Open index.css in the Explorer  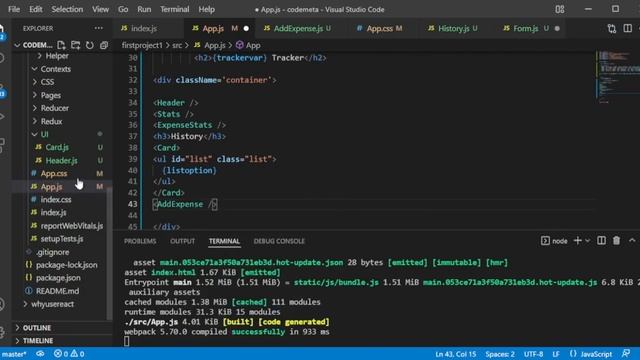[x=56, y=200]
